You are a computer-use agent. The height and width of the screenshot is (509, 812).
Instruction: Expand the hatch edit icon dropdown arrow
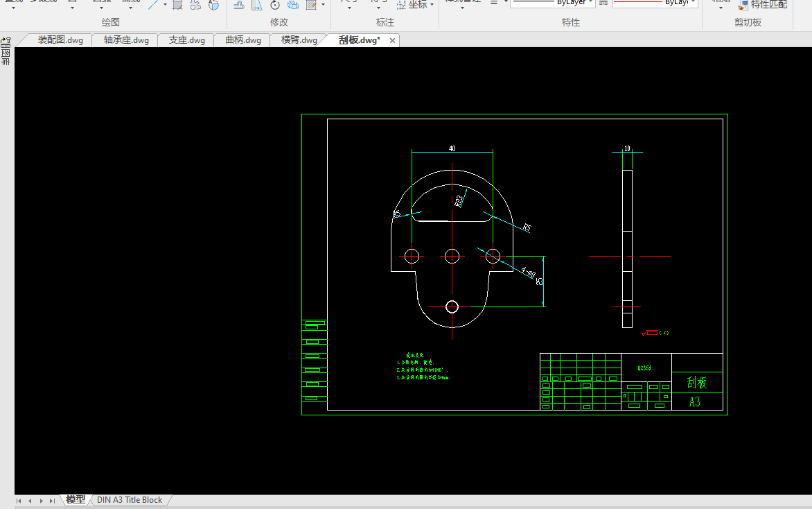(x=323, y=5)
